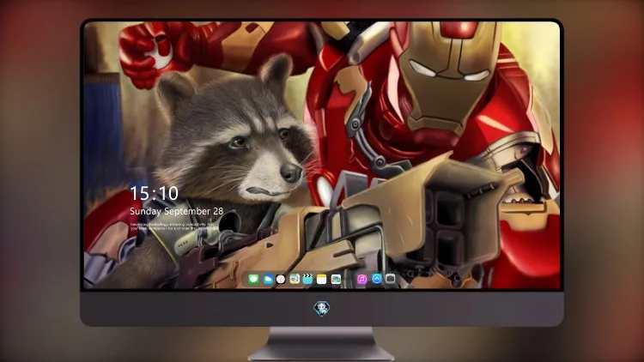The height and width of the screenshot is (362, 644).
Task: Open the Maps app icon in dock
Action: [295, 279]
